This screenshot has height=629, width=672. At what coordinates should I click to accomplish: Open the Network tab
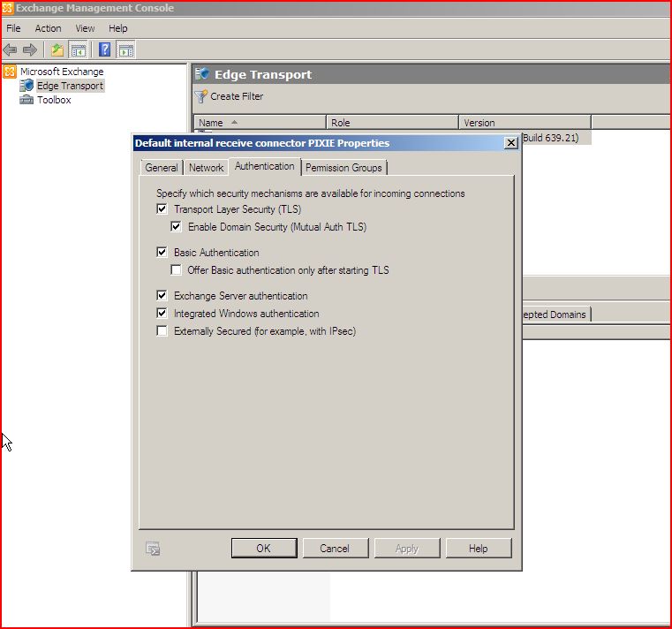click(x=206, y=168)
